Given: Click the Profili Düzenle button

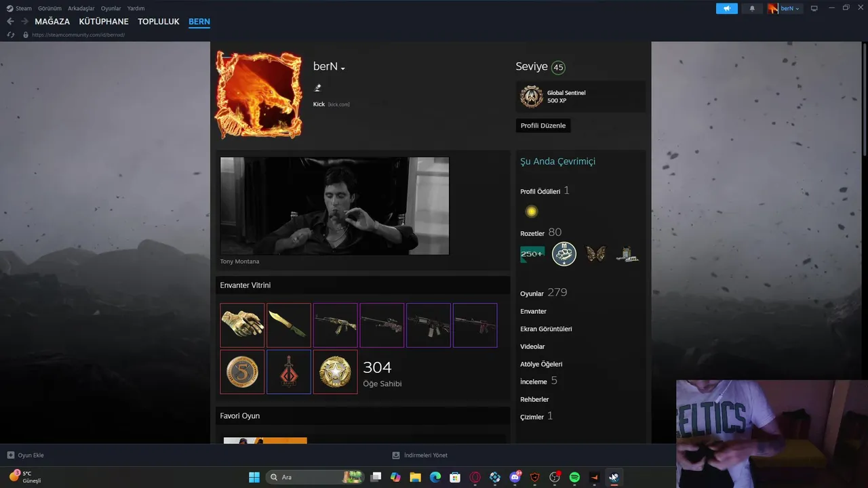Looking at the screenshot, I should 543,125.
